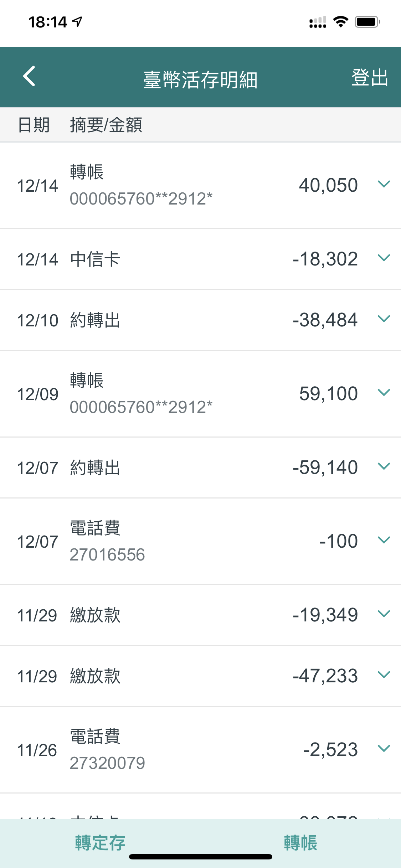The image size is (401, 868).
Task: Open 轉帳 at the bottom bar
Action: coord(300,843)
